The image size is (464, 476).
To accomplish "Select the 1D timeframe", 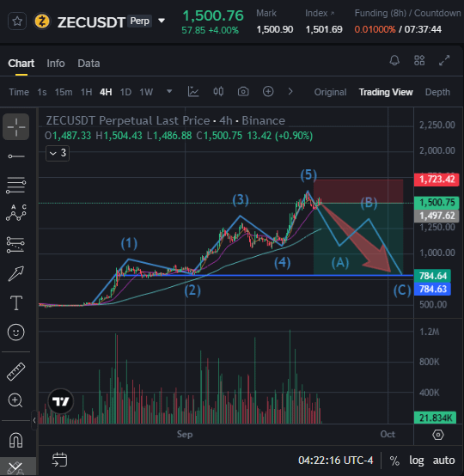I will (x=125, y=92).
